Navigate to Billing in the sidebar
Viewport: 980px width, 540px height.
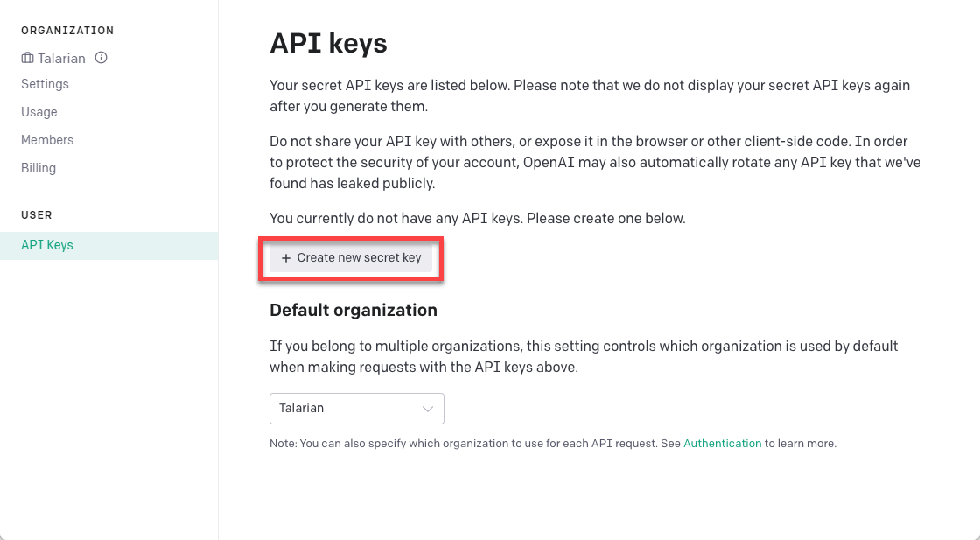(38, 168)
